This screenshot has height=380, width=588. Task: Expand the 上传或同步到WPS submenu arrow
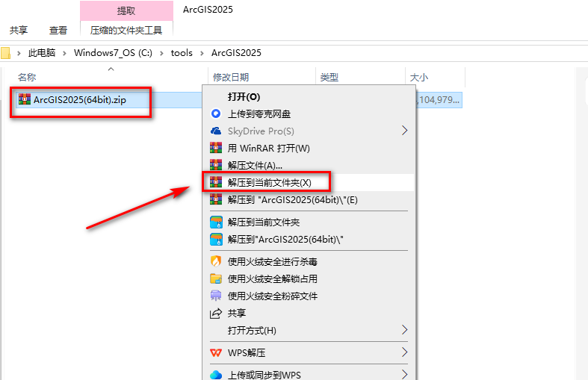tap(405, 375)
